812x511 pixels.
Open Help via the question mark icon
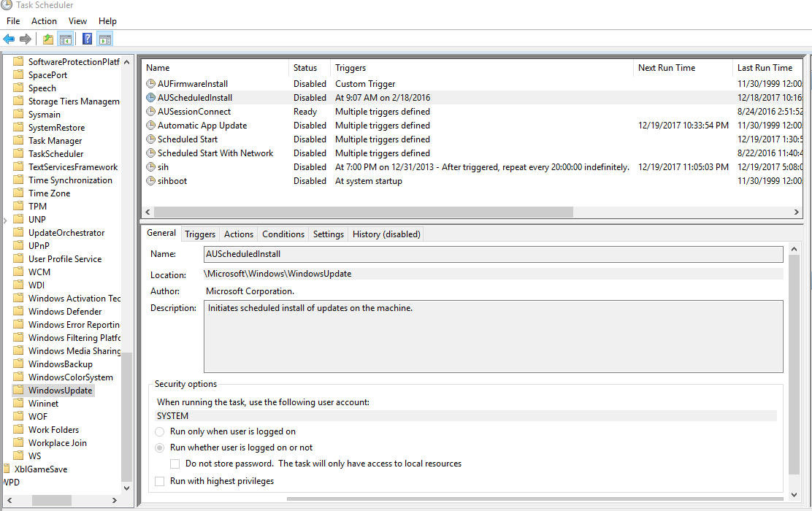pos(87,39)
